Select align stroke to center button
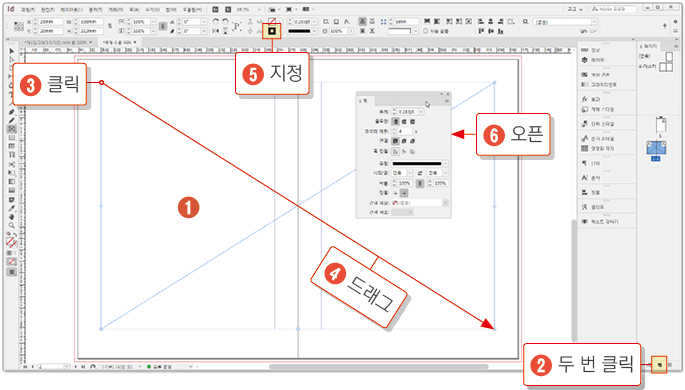This screenshot has width=685, height=390. 395,152
